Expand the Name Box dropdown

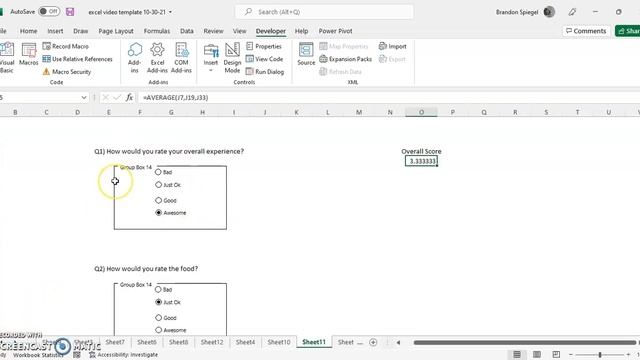point(84,98)
